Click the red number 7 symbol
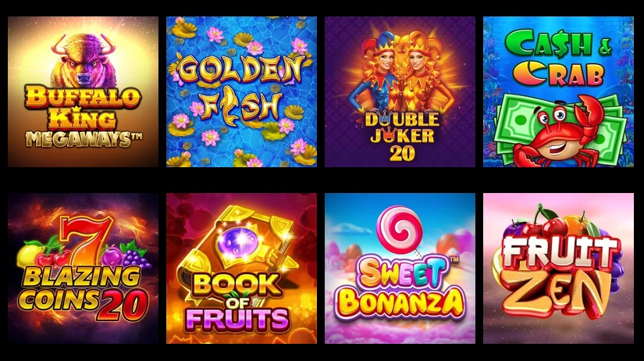 click(x=86, y=241)
